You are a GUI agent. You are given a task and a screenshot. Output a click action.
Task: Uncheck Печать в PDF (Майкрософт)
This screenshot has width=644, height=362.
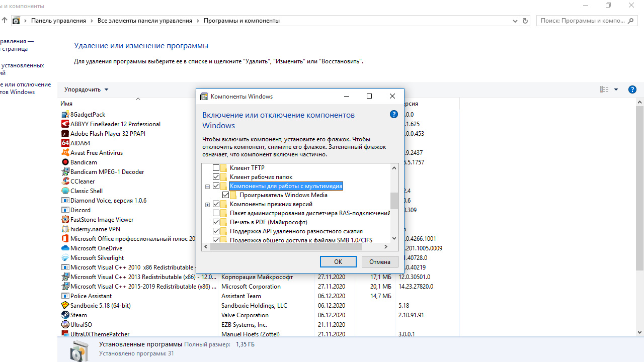click(x=216, y=222)
